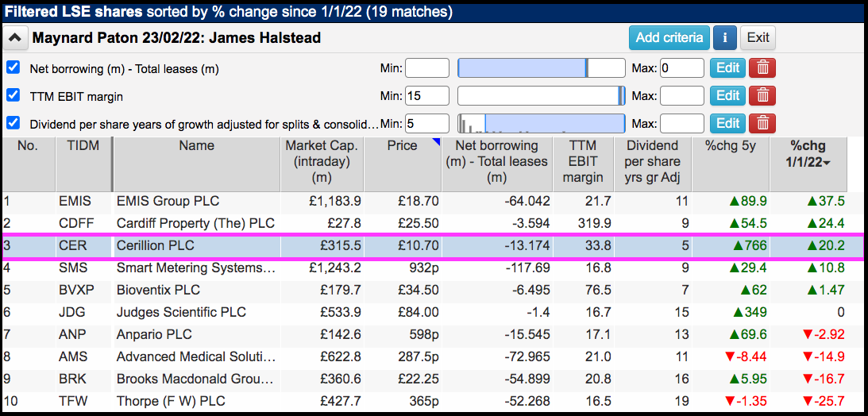This screenshot has width=868, height=416.
Task: Click the Net borrowing Max field showing 0
Action: (682, 68)
